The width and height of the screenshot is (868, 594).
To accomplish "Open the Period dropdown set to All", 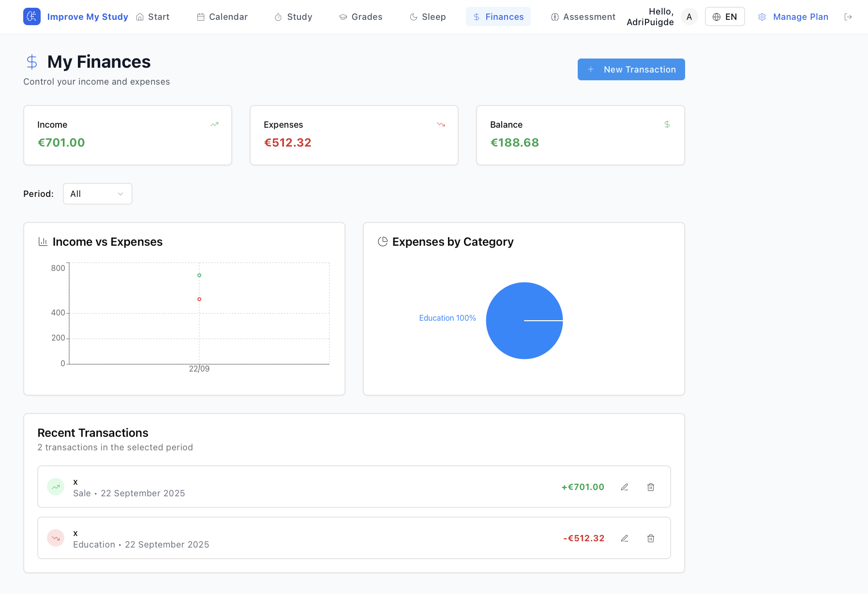I will [98, 193].
